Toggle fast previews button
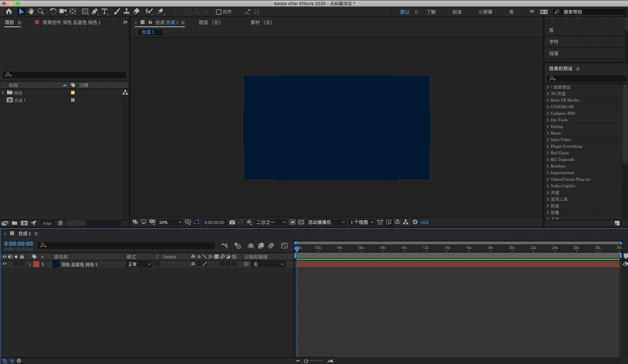The image size is (628, 364). pyautogui.click(x=389, y=222)
